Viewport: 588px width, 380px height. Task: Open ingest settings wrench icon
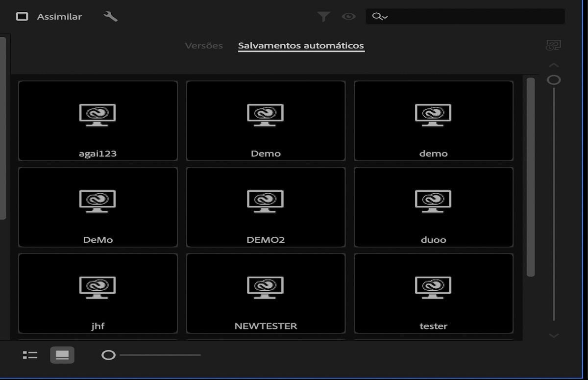tap(111, 17)
